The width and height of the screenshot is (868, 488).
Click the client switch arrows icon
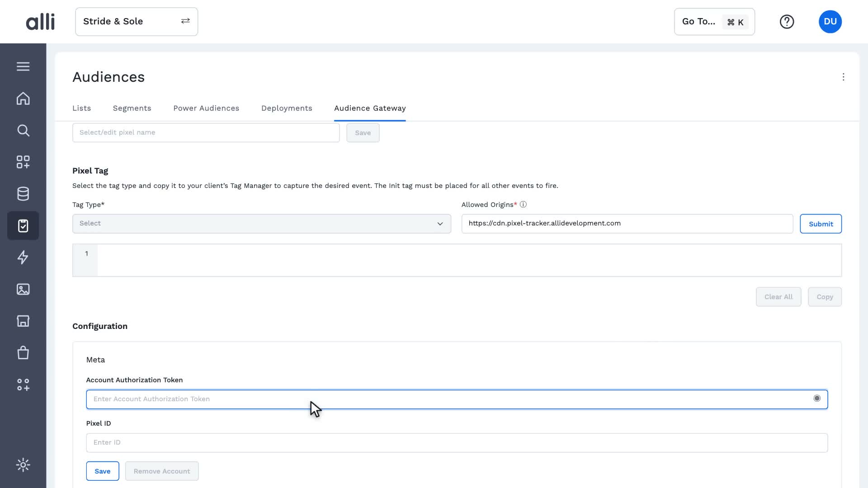click(x=185, y=21)
